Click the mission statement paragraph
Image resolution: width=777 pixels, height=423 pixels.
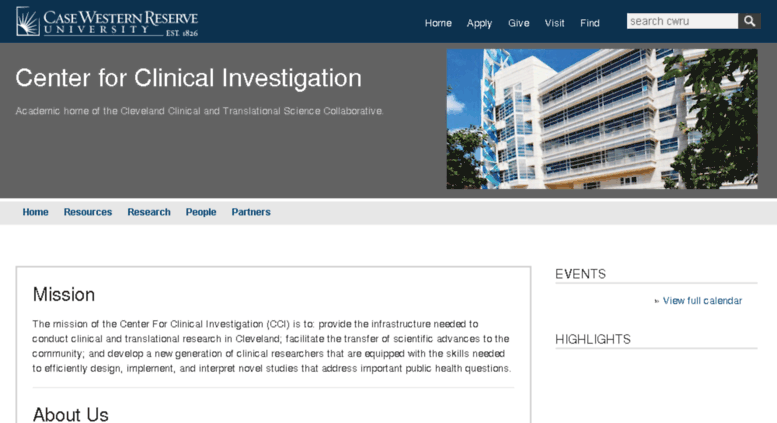pyautogui.click(x=272, y=346)
